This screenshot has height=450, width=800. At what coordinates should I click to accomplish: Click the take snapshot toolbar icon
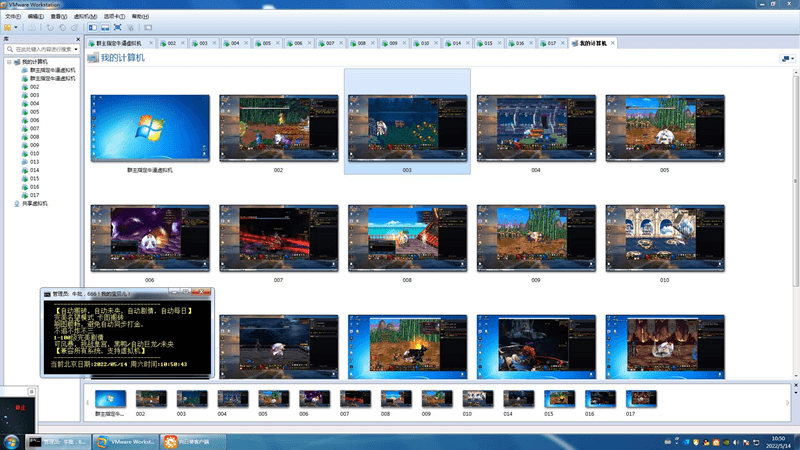(50, 28)
